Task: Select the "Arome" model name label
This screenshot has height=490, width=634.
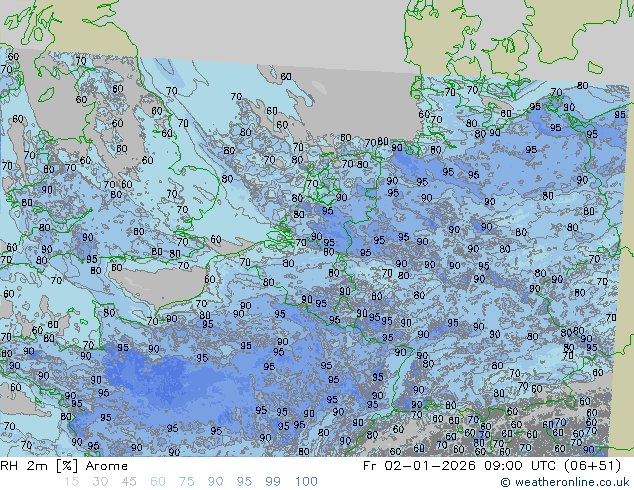Action: (x=107, y=466)
